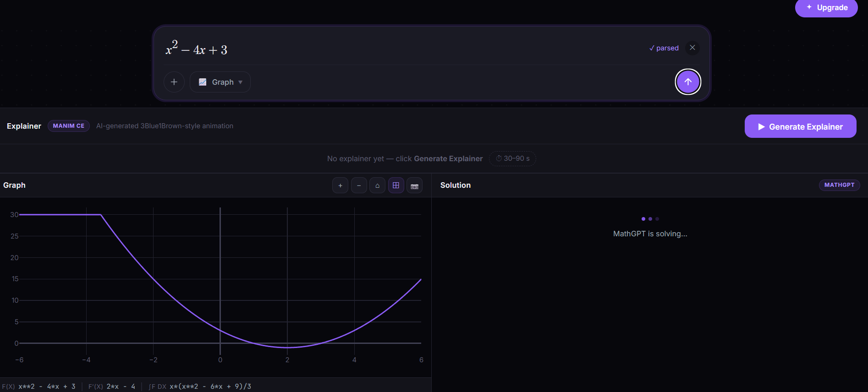The height and width of the screenshot is (392, 868).
Task: Reset graph view with home icon
Action: click(377, 185)
